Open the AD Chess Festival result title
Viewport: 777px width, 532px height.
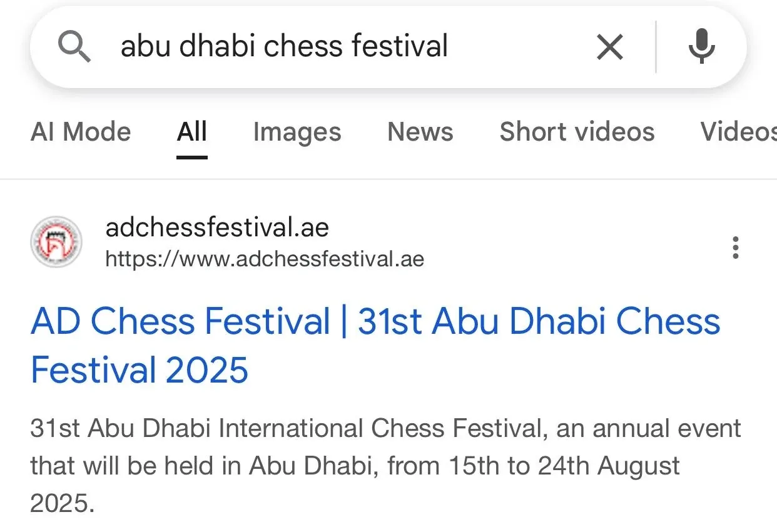375,321
